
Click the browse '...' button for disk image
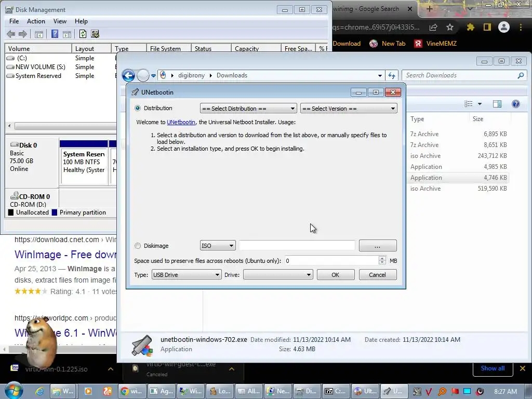click(x=378, y=246)
